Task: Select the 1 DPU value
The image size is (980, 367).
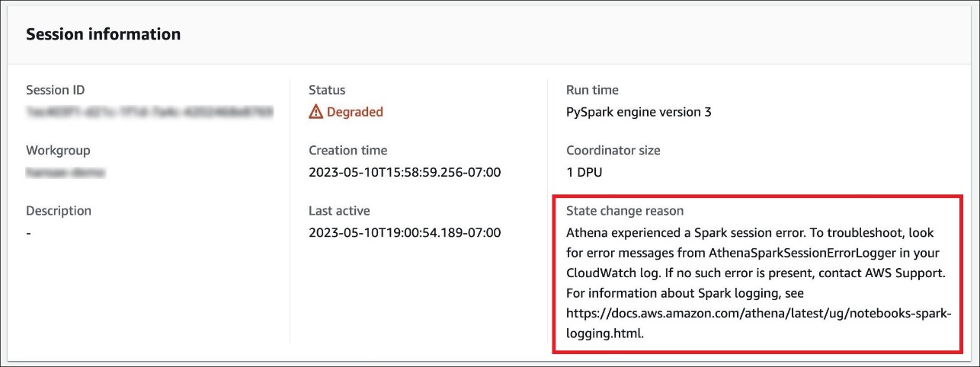Action: click(x=584, y=172)
